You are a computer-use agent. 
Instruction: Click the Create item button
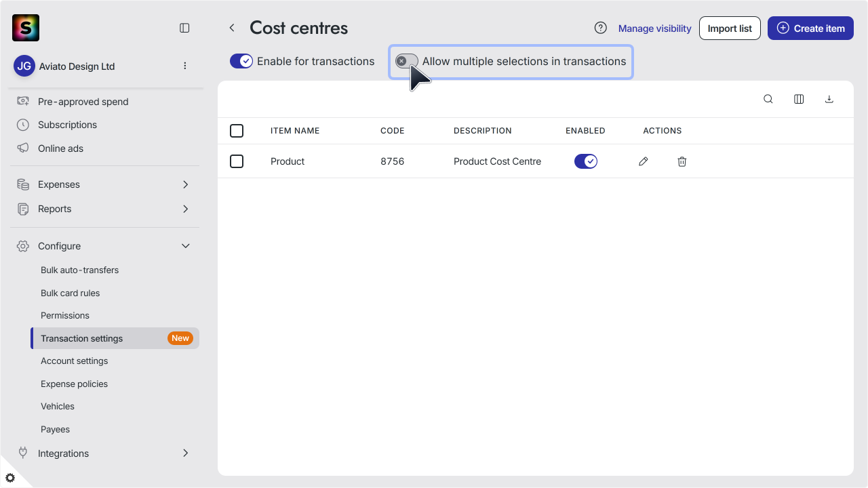pyautogui.click(x=810, y=28)
